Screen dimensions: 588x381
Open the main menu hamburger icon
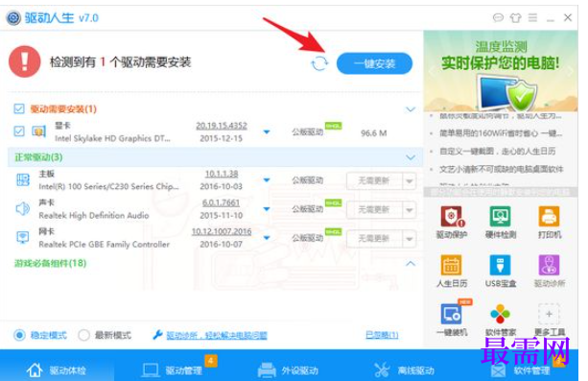click(532, 17)
